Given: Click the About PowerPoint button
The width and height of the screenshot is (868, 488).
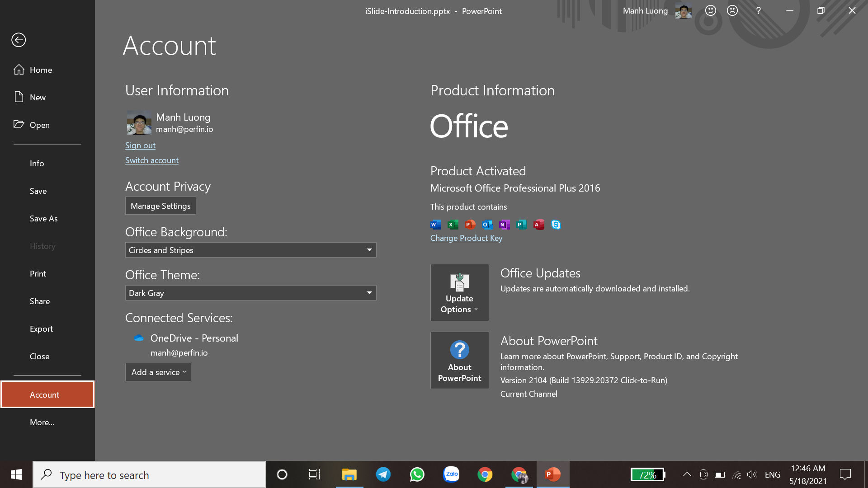Looking at the screenshot, I should pyautogui.click(x=460, y=360).
